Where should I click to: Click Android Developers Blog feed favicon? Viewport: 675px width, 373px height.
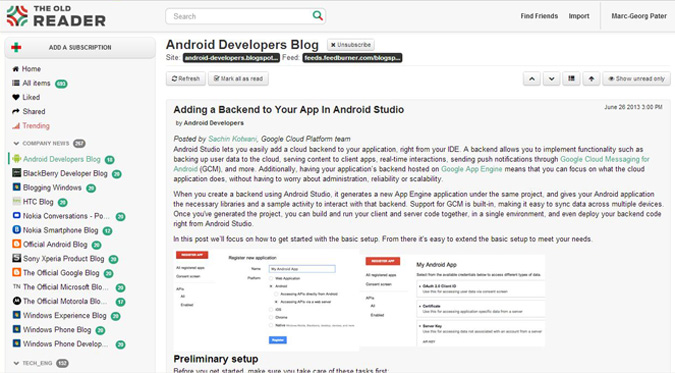coord(16,159)
